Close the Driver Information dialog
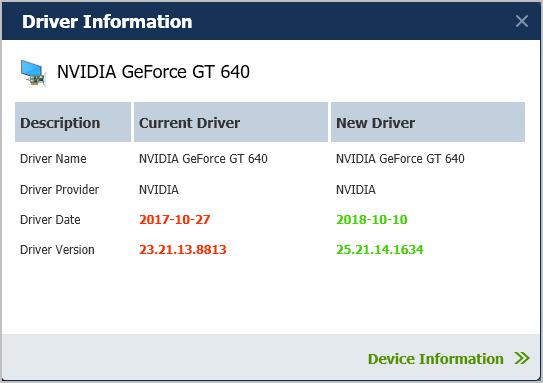Image resolution: width=543 pixels, height=383 pixels. point(522,21)
